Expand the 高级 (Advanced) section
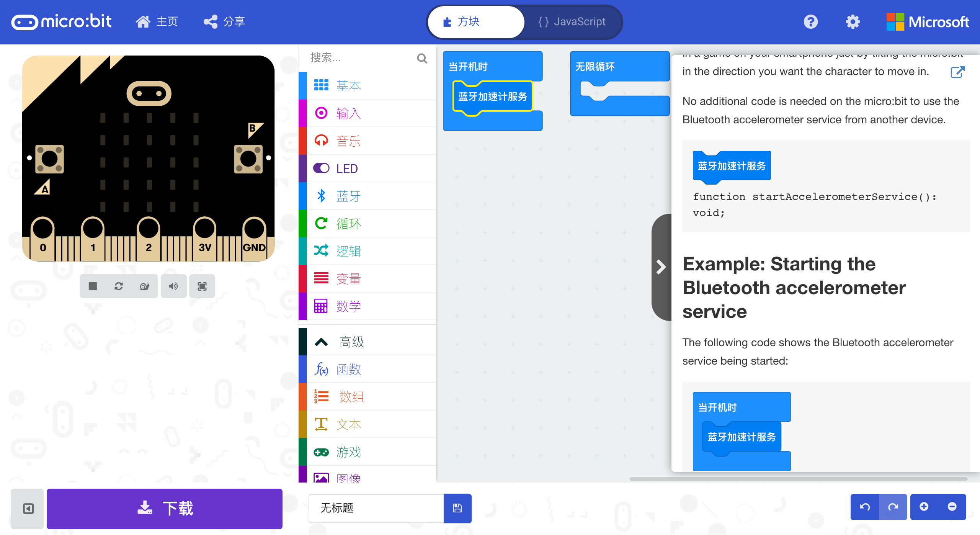This screenshot has height=535, width=980. pos(350,341)
